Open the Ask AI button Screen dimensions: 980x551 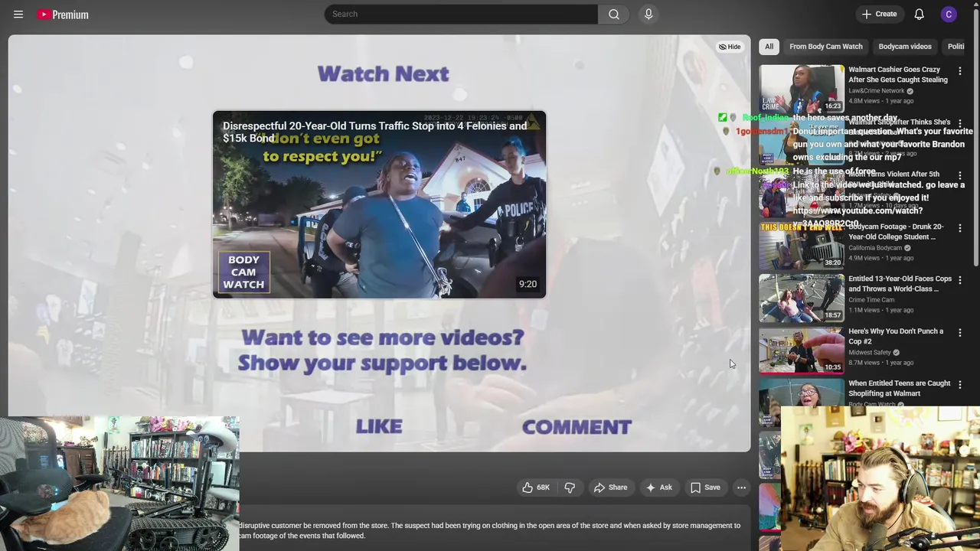pos(658,487)
